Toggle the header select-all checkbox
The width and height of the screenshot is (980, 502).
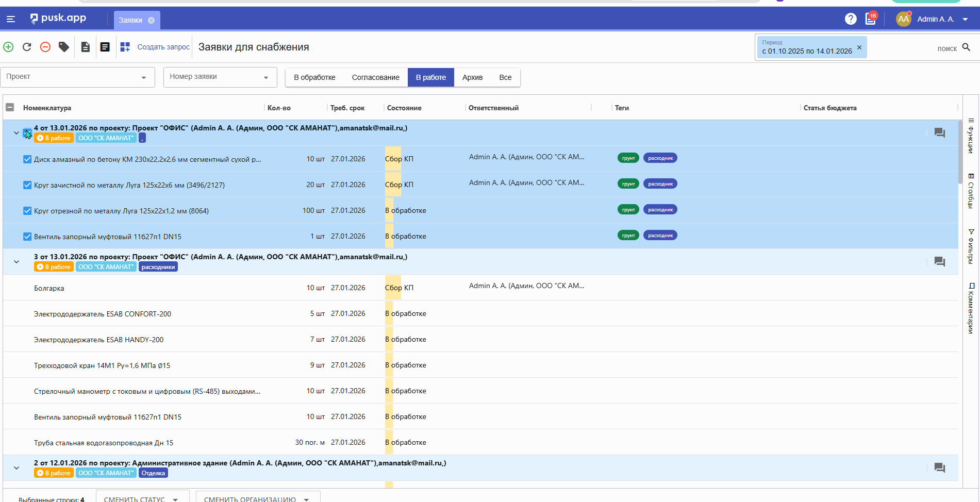tap(10, 107)
